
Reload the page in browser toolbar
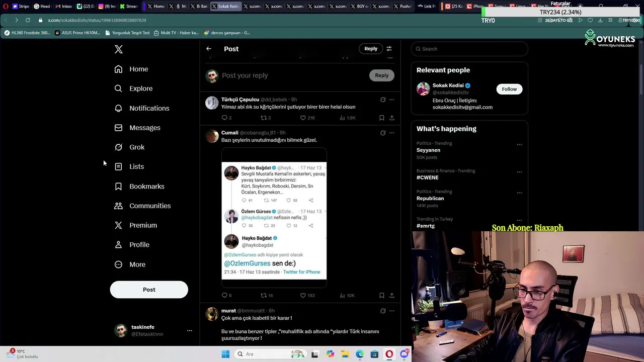coord(28,20)
